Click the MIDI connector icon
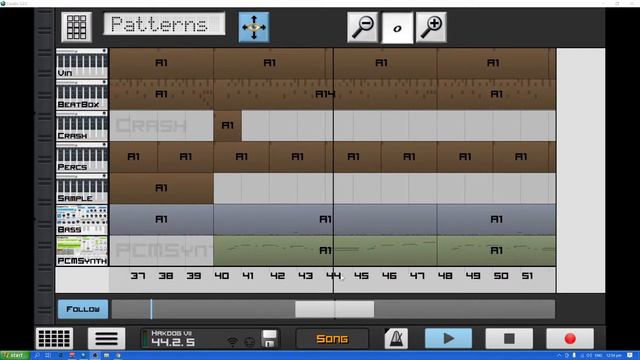The height and width of the screenshot is (360, 640). [250, 342]
